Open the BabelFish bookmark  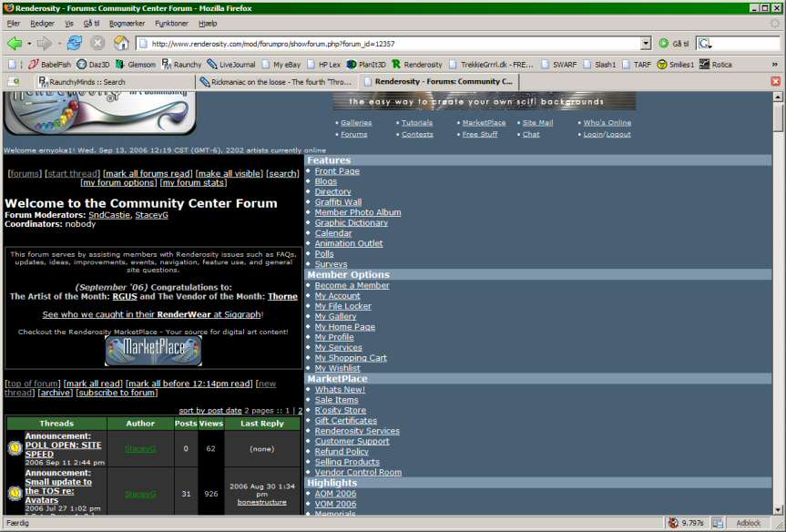click(49, 64)
